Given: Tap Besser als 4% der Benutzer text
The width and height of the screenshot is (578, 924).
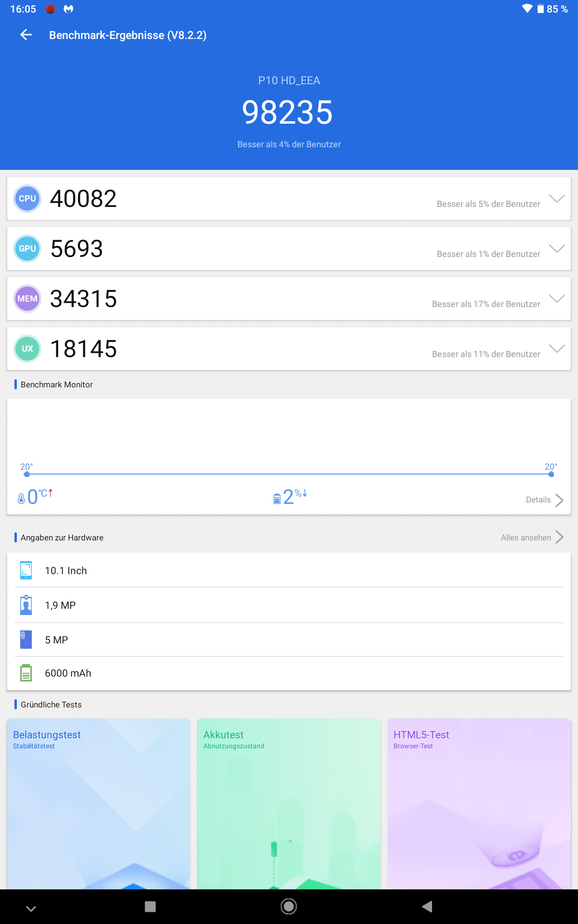Looking at the screenshot, I should (289, 144).
